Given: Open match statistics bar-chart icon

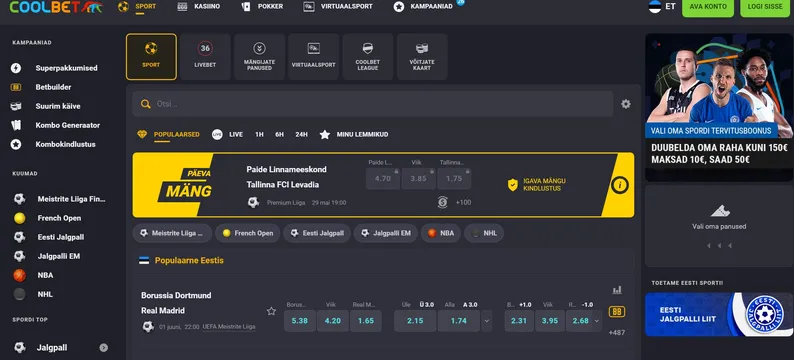Looking at the screenshot, I should coord(617,290).
